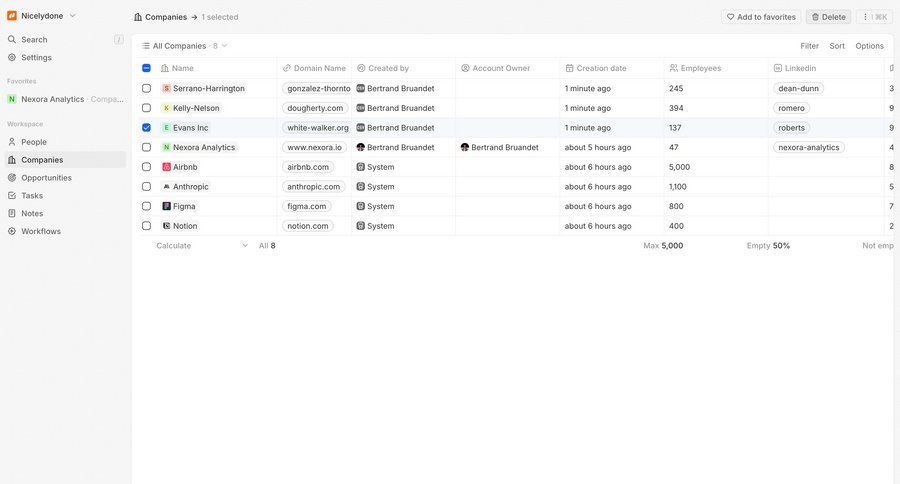Click the Delete button
Image resolution: width=900 pixels, height=484 pixels.
coord(828,17)
